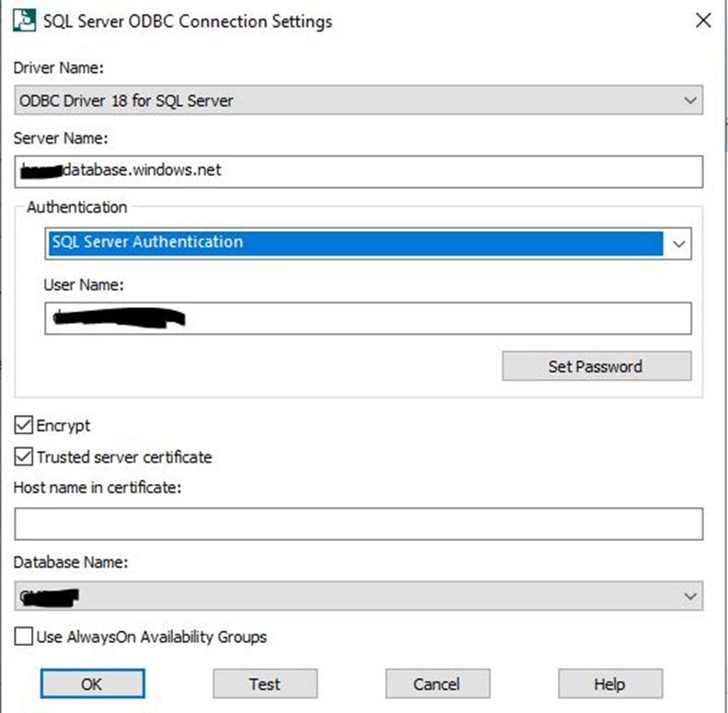Expand the Database Name dropdown arrow

pos(690,596)
